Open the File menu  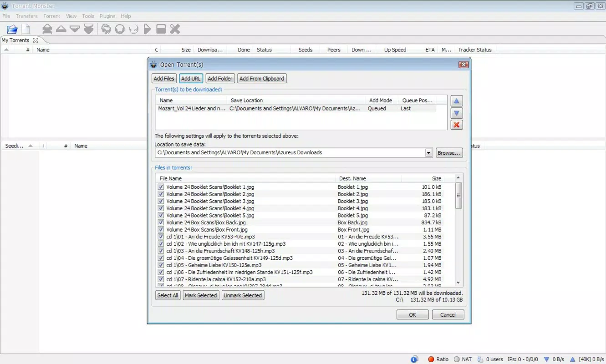pos(6,16)
